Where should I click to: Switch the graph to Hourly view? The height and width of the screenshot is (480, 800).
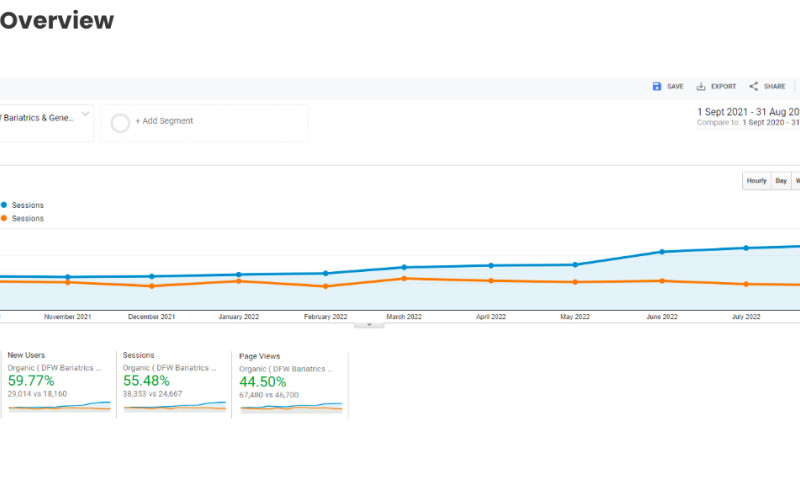(x=756, y=181)
